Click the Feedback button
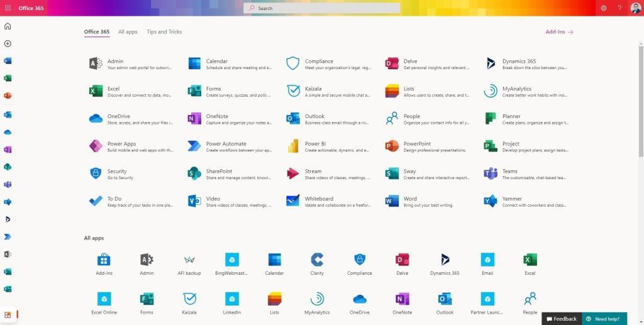 562,319
